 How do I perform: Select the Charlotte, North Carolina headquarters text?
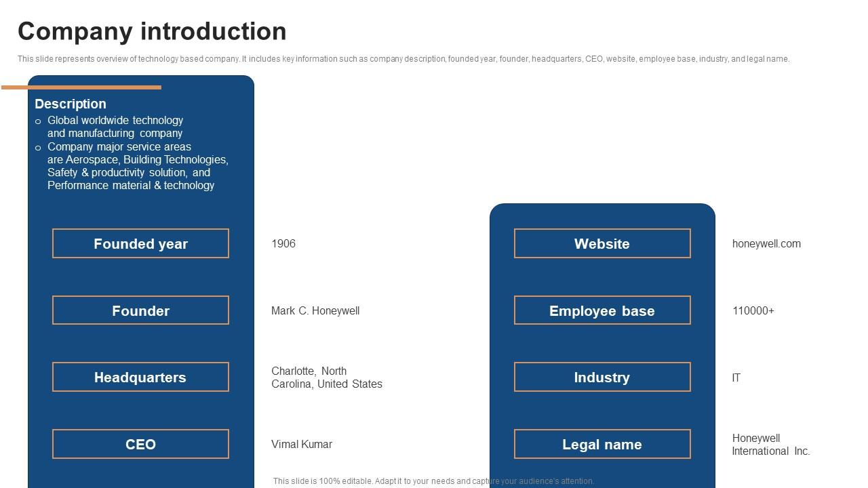[327, 378]
